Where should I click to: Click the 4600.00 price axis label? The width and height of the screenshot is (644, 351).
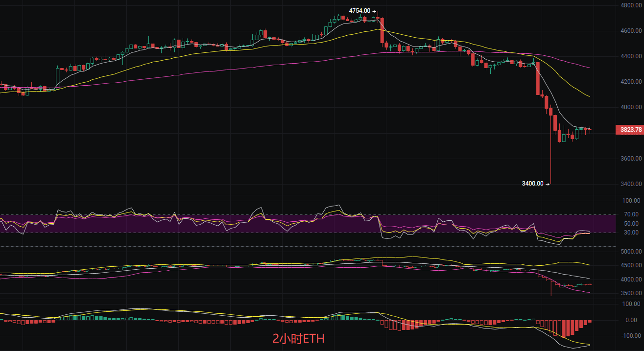point(631,31)
